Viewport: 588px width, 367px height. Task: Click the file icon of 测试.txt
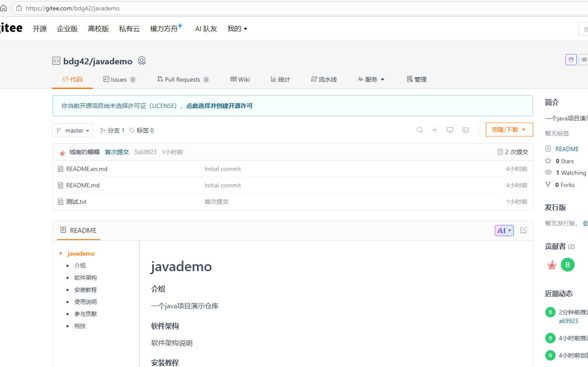pos(61,202)
